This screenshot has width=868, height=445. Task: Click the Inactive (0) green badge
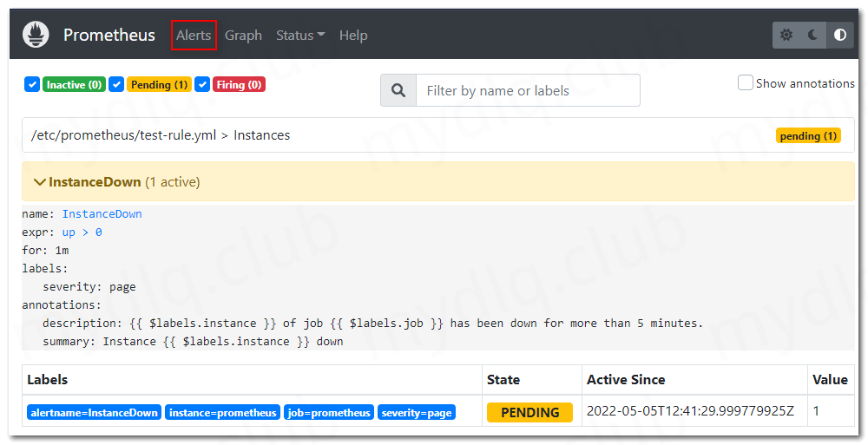[x=74, y=85]
